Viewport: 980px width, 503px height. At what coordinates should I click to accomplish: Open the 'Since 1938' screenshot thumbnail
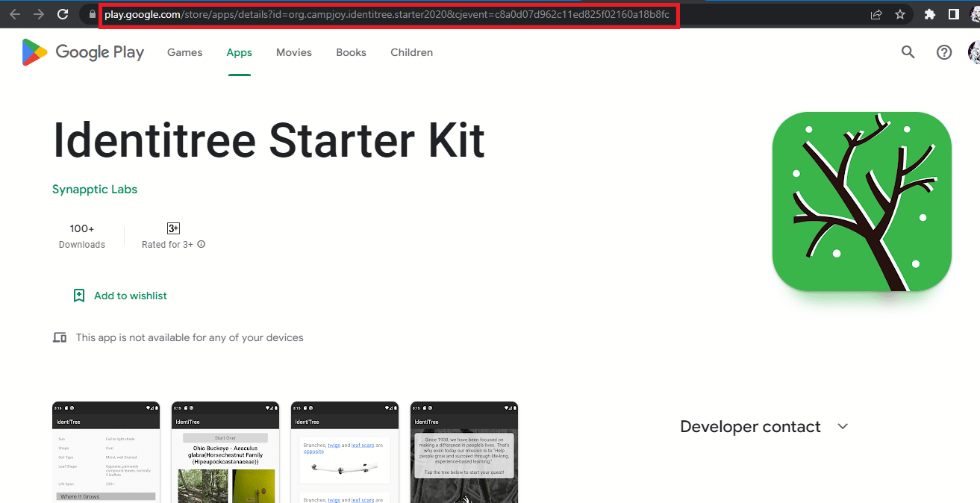tap(464, 452)
